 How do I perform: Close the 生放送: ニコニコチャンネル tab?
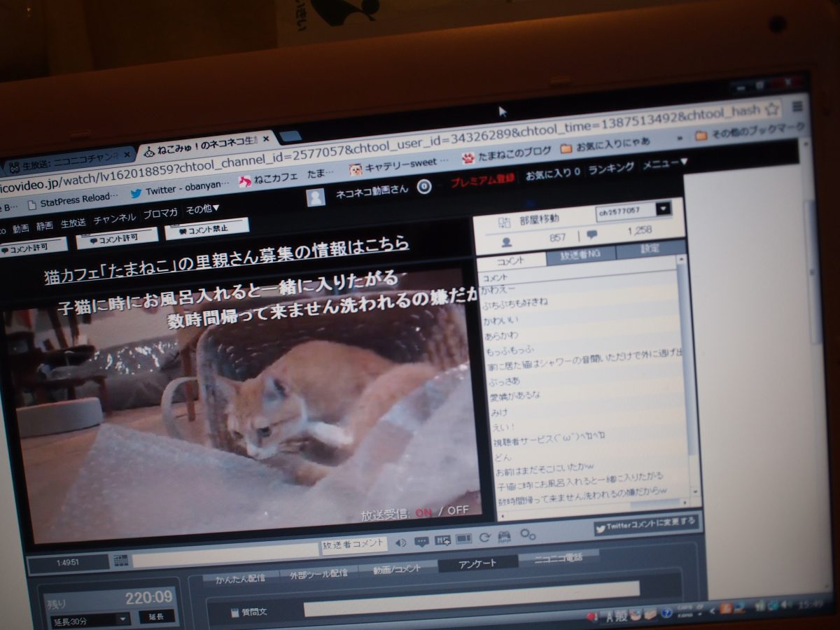click(127, 154)
